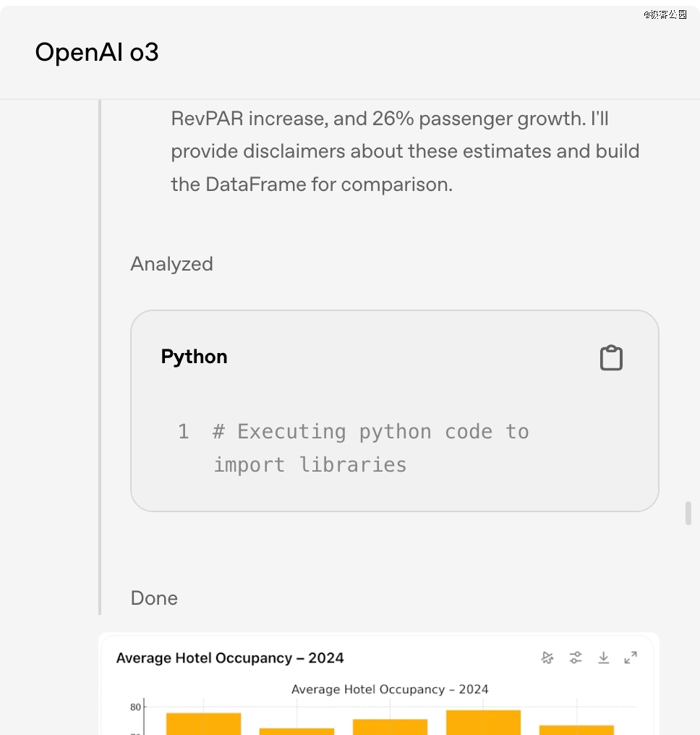
Task: Download the Average Hotel Occupancy chart
Action: tap(604, 658)
